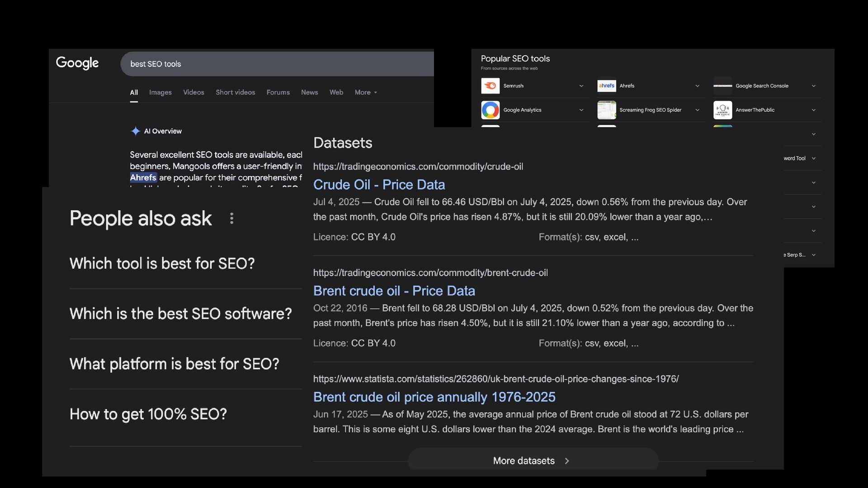This screenshot has width=868, height=488.
Task: Click the Google Search Console logo icon
Action: (722, 86)
